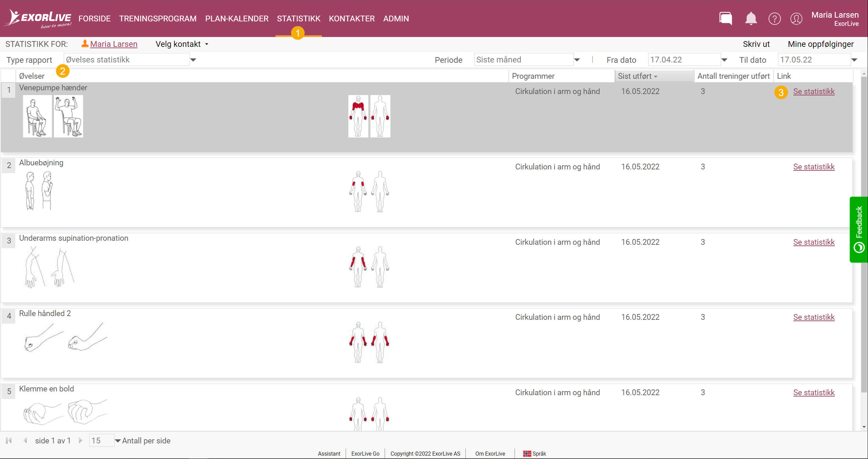Open the STATISTIKK menu
868x459 pixels.
(298, 19)
